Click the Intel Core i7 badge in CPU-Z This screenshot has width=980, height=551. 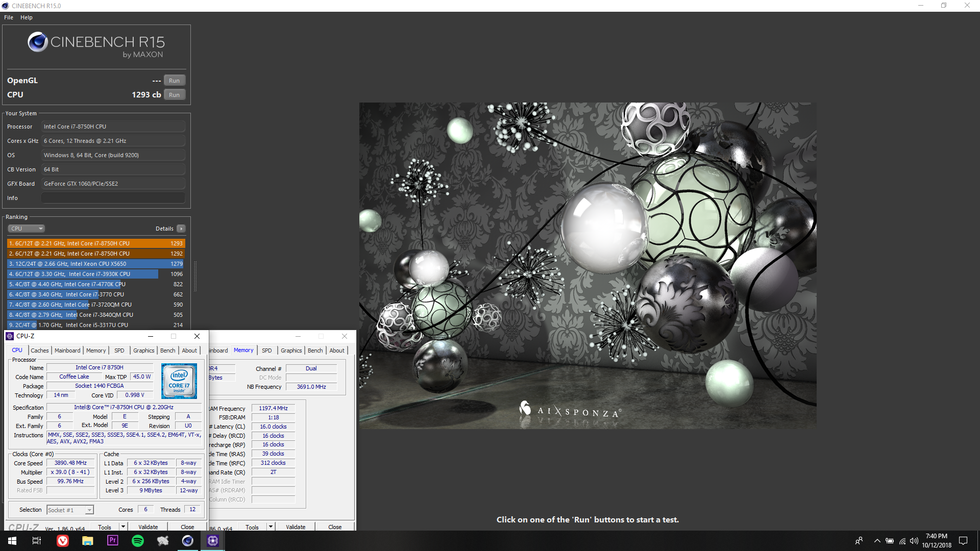pyautogui.click(x=179, y=381)
